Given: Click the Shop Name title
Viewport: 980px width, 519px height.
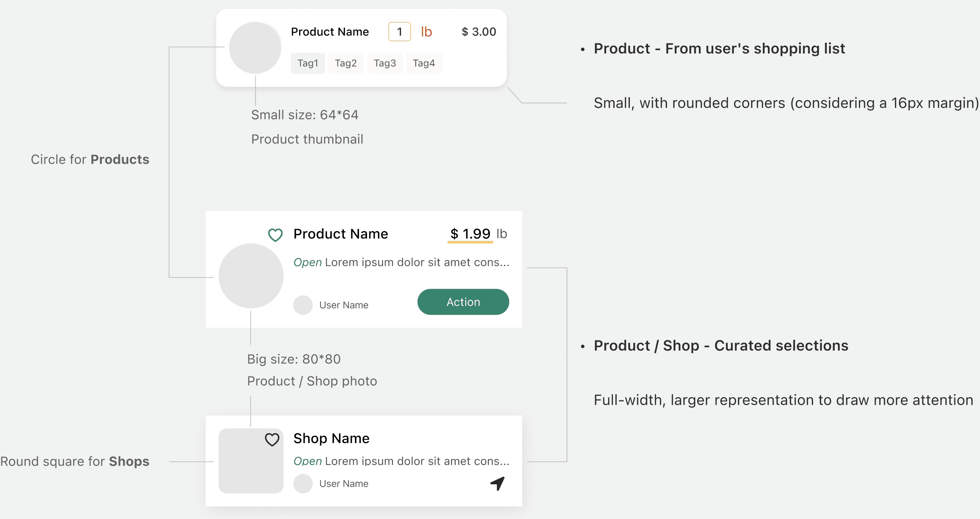Looking at the screenshot, I should [331, 438].
